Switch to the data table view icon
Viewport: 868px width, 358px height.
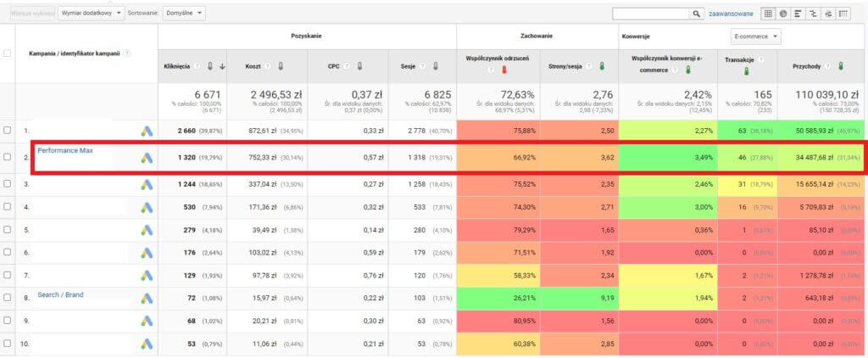[x=768, y=14]
